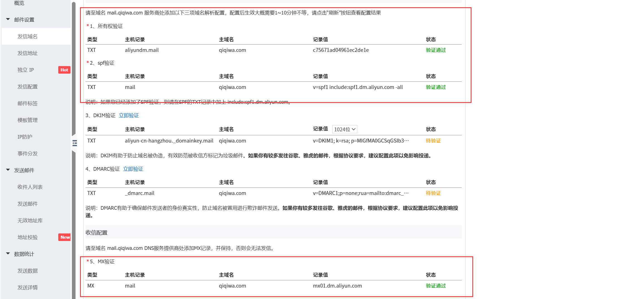The width and height of the screenshot is (644, 299).
Task: Select 发信配置 in the sidebar
Action: (x=27, y=86)
